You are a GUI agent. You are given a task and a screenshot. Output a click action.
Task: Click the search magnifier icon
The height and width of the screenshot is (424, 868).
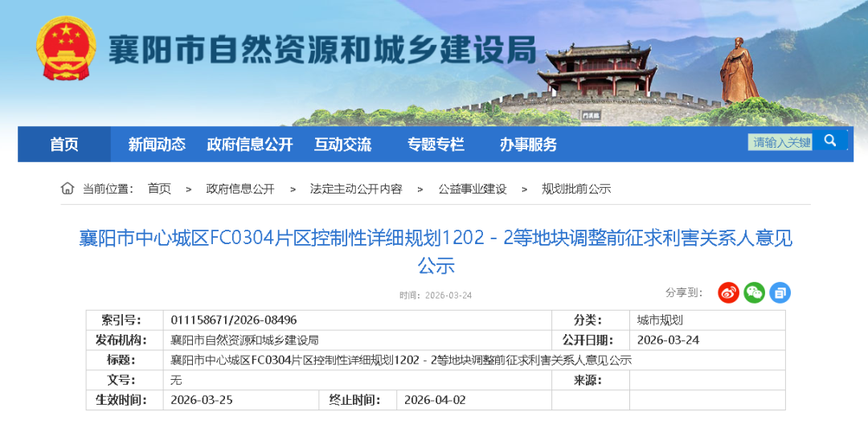[x=829, y=141]
